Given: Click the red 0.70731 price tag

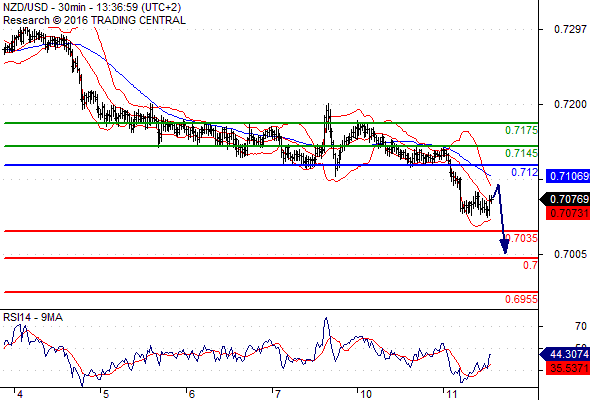Looking at the screenshot, I should (x=568, y=213).
